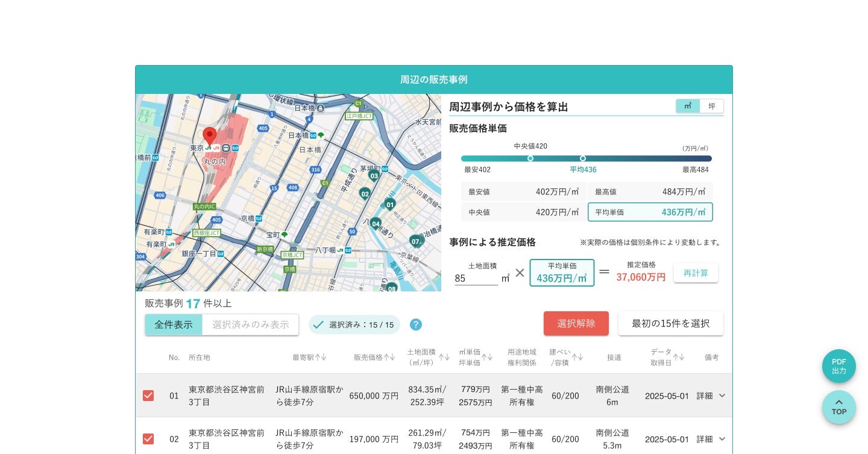Click the 中央値 handle on price slider
The image size is (868, 454).
tap(530, 158)
